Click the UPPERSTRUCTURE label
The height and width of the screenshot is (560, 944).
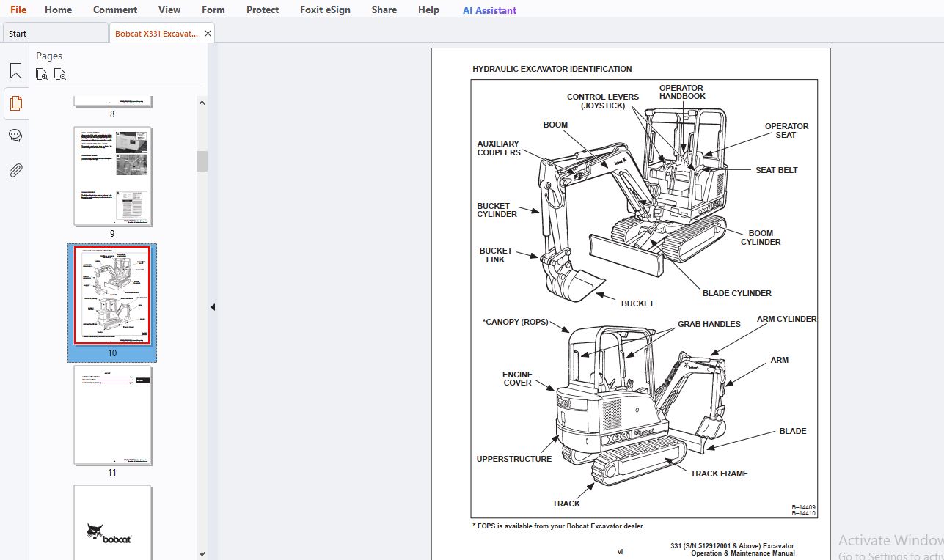(x=514, y=459)
